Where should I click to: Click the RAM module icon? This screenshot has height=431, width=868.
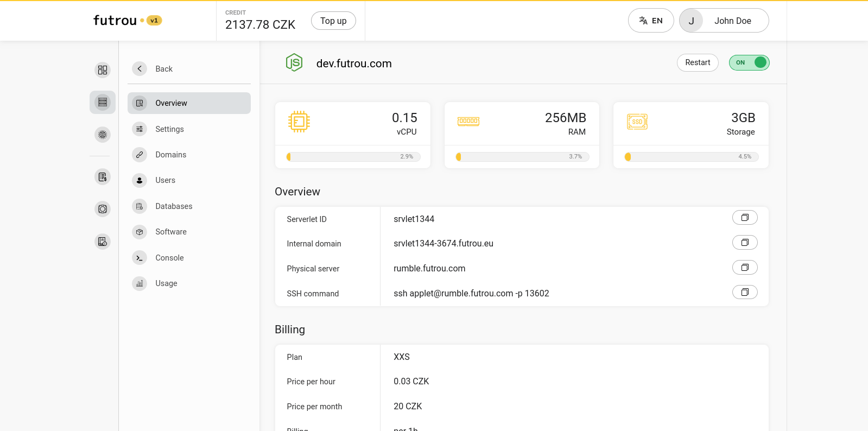(468, 122)
